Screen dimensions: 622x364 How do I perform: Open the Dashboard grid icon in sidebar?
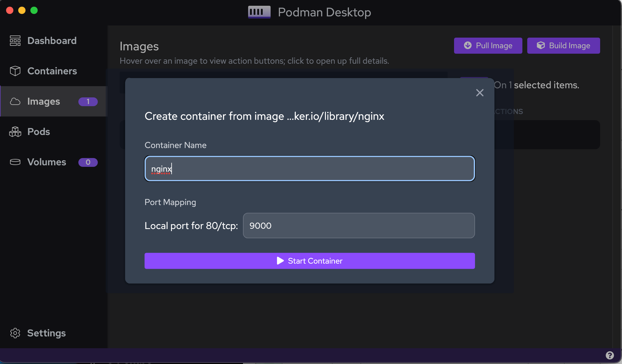[x=15, y=40]
